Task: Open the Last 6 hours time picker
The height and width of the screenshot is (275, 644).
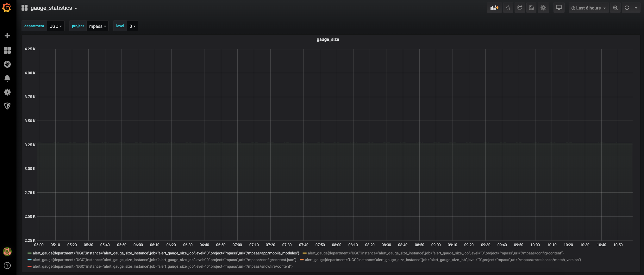Action: pos(589,8)
